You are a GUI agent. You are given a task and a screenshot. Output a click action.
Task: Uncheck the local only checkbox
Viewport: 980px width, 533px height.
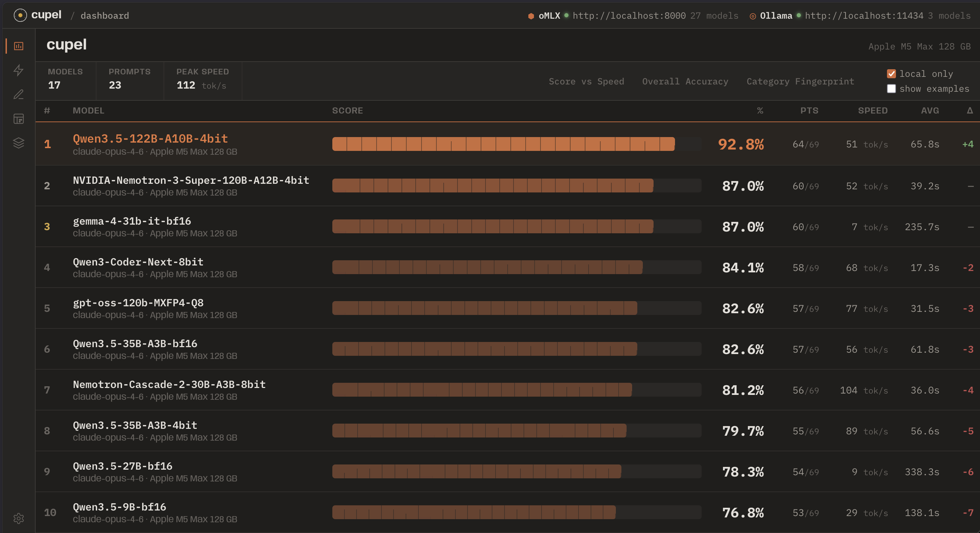coord(891,74)
